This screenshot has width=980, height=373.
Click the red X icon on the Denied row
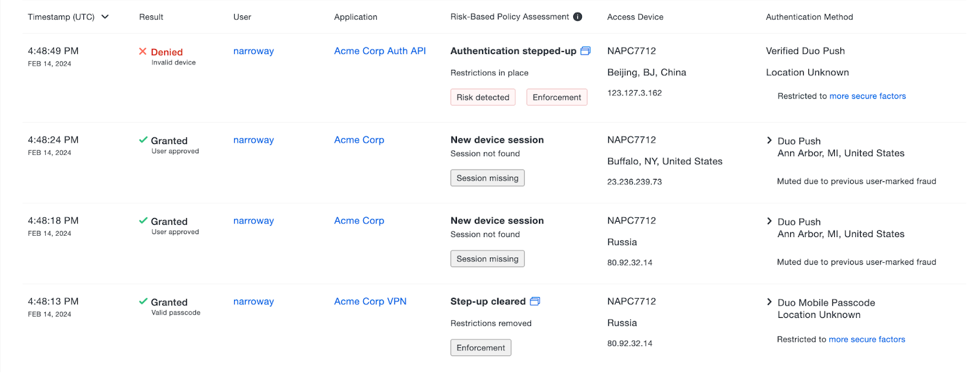(x=142, y=51)
